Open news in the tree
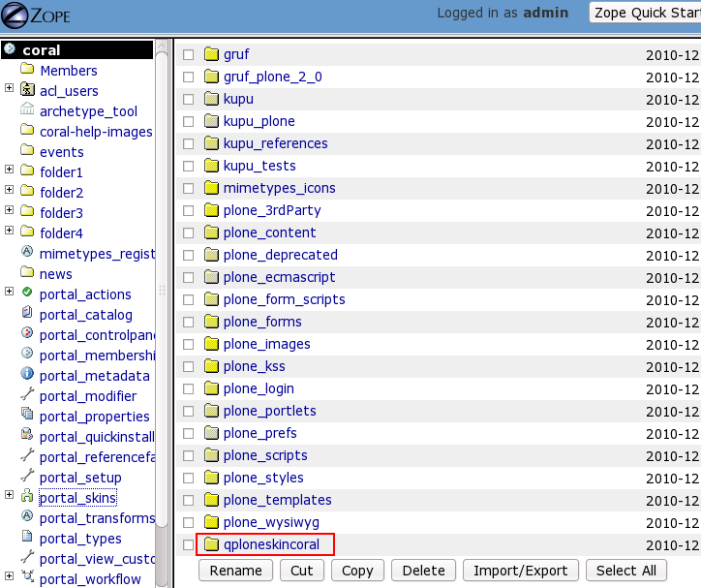701x588 pixels. coord(56,274)
